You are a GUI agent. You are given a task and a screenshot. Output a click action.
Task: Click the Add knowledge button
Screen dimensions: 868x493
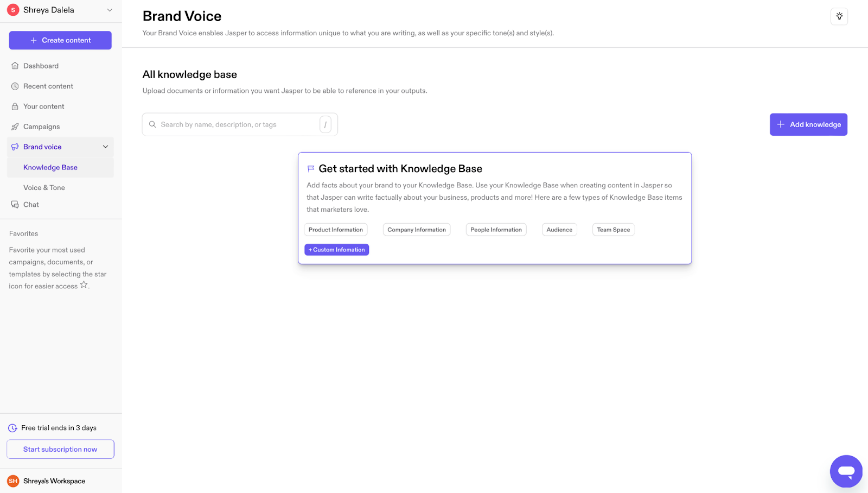[x=808, y=124]
